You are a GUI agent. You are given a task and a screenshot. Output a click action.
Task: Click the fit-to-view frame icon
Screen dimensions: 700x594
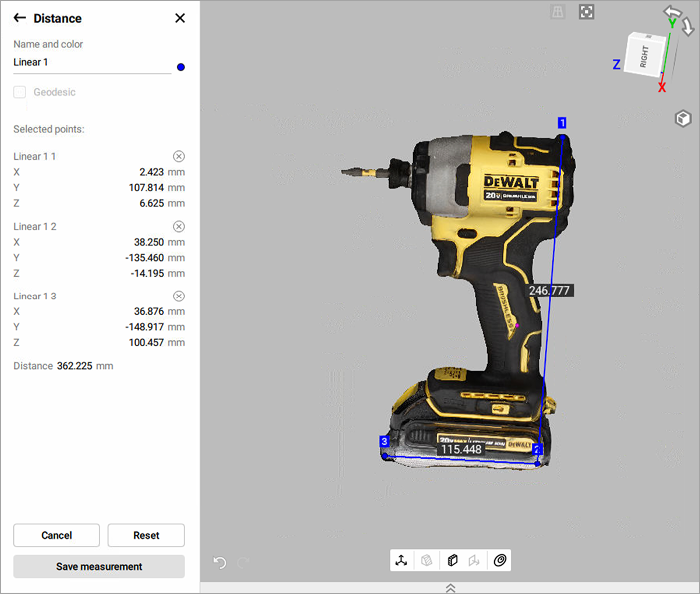587,12
